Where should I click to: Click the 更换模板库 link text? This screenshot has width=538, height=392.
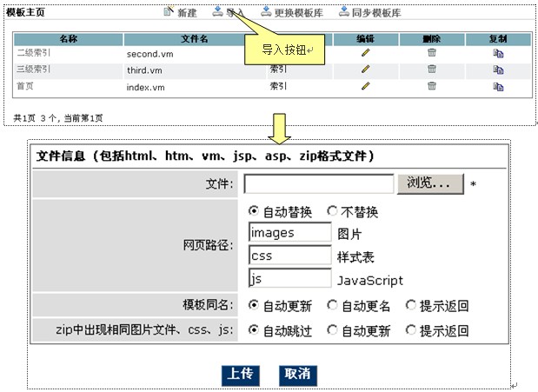(x=298, y=13)
